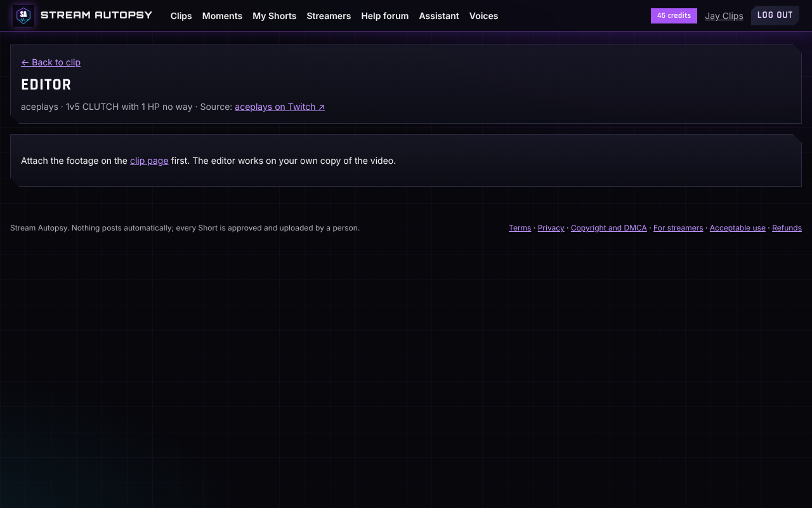This screenshot has height=508, width=812.
Task: Open Copyright and DMCA link
Action: click(609, 228)
